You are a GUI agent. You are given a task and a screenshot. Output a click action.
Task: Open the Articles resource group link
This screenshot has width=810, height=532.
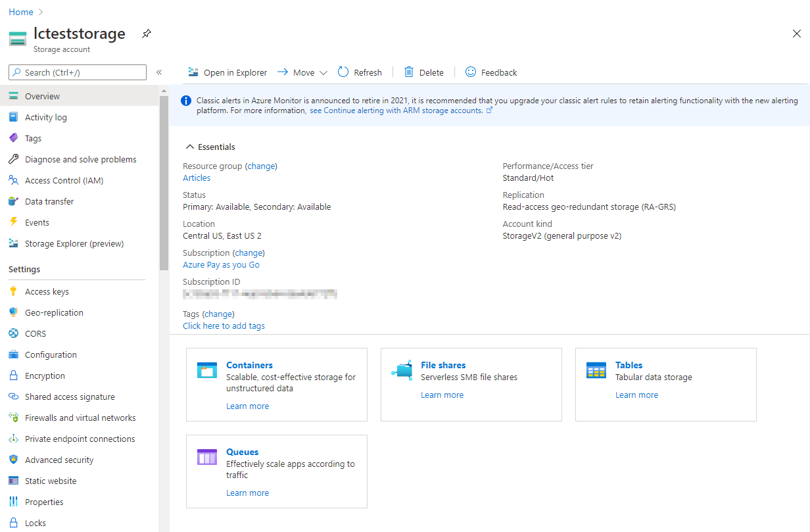[x=197, y=178]
